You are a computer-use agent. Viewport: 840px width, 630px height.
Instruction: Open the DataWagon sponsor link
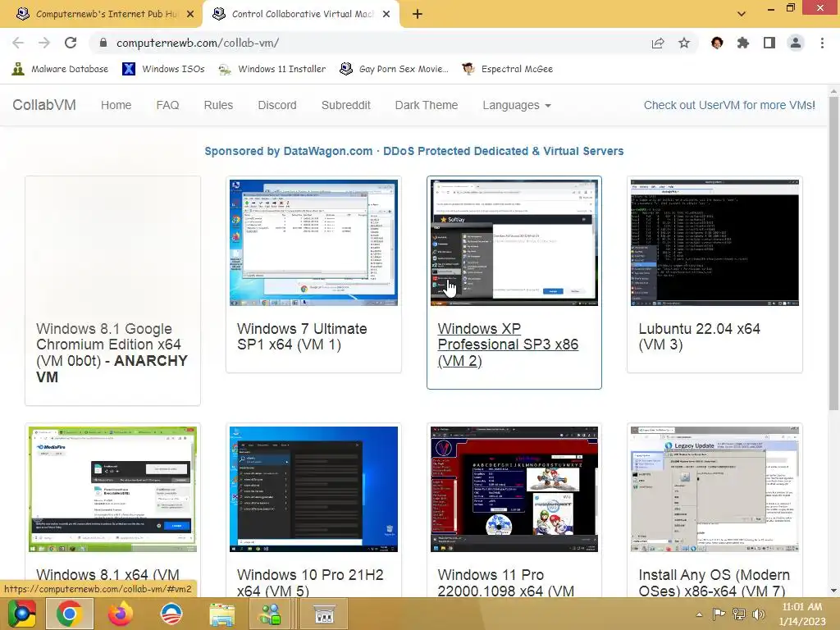(414, 151)
